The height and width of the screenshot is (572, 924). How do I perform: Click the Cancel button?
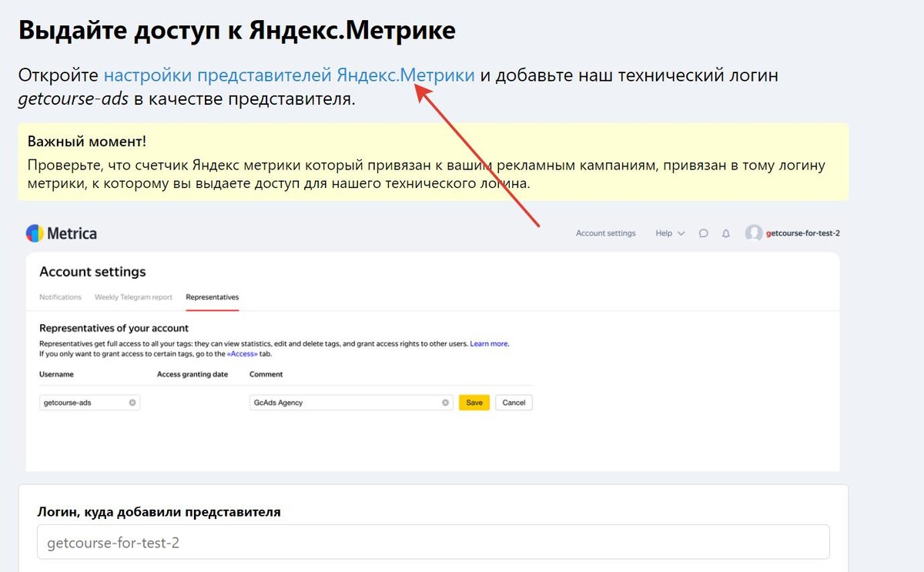[514, 403]
